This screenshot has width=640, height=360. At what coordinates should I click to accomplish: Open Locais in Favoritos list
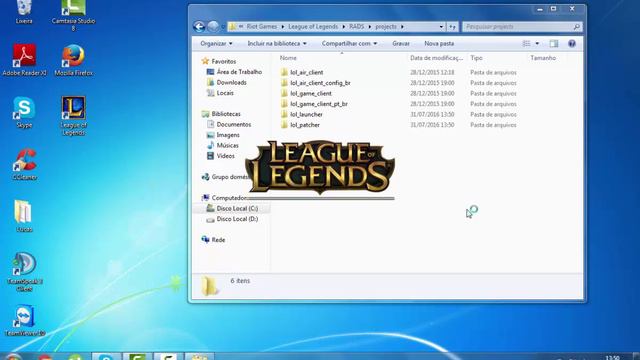coord(220,93)
